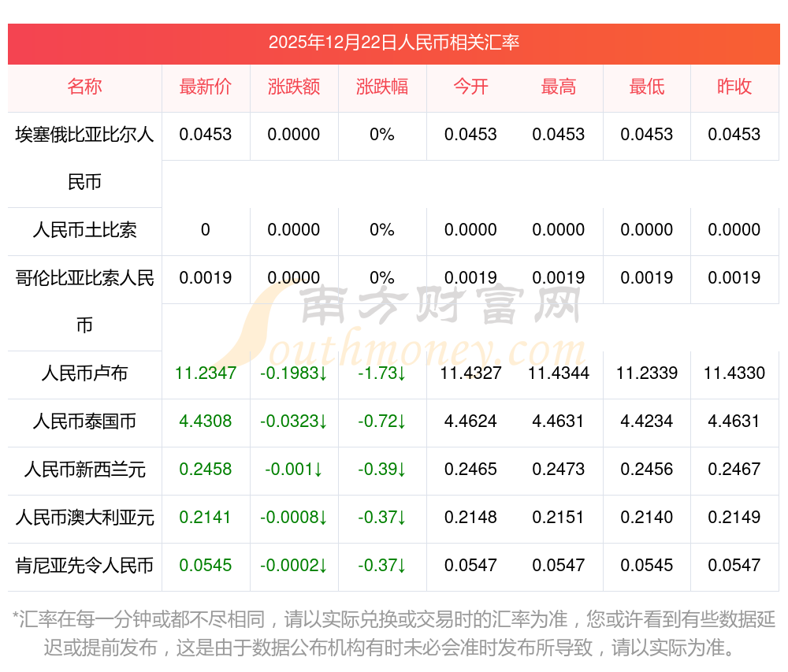Viewport: 788px width, 672px height.
Task: Select the 最高 column header
Action: (559, 87)
